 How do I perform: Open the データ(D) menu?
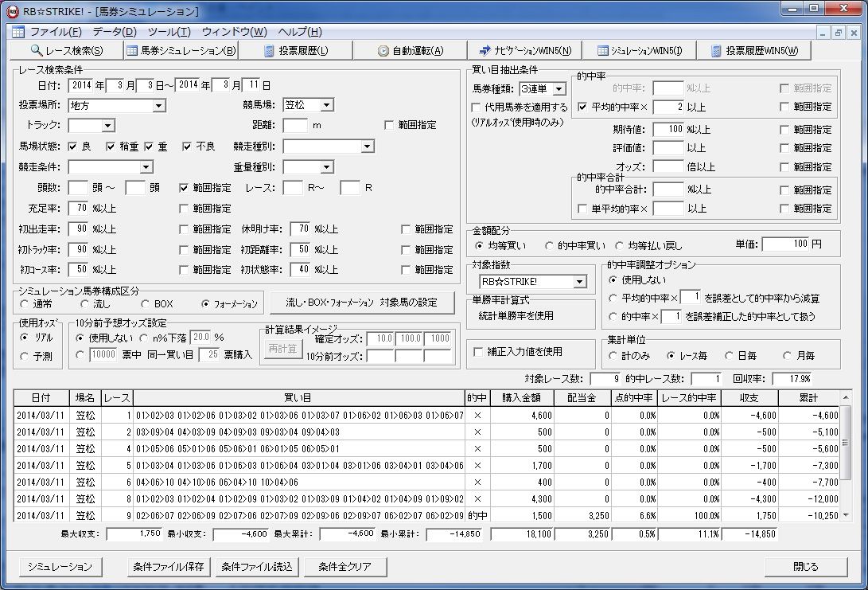tap(115, 32)
